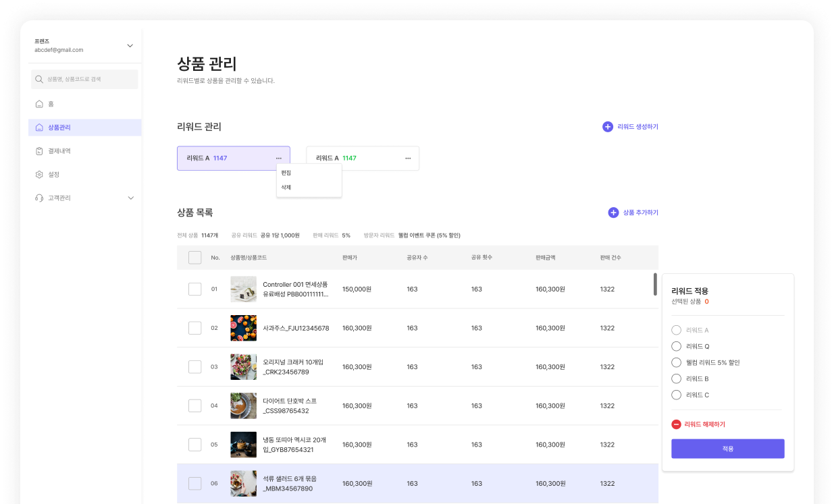Click the 판매 건수 column header

coord(610,258)
